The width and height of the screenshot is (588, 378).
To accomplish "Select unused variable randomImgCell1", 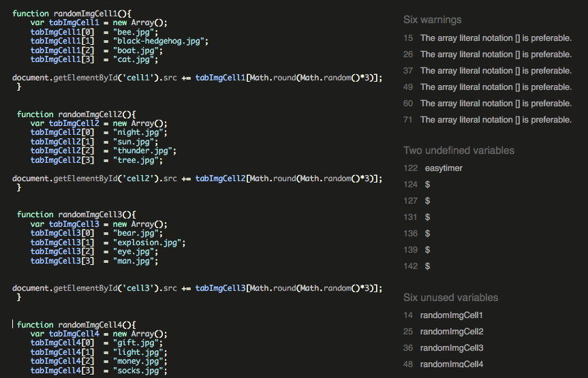I will pos(444,315).
